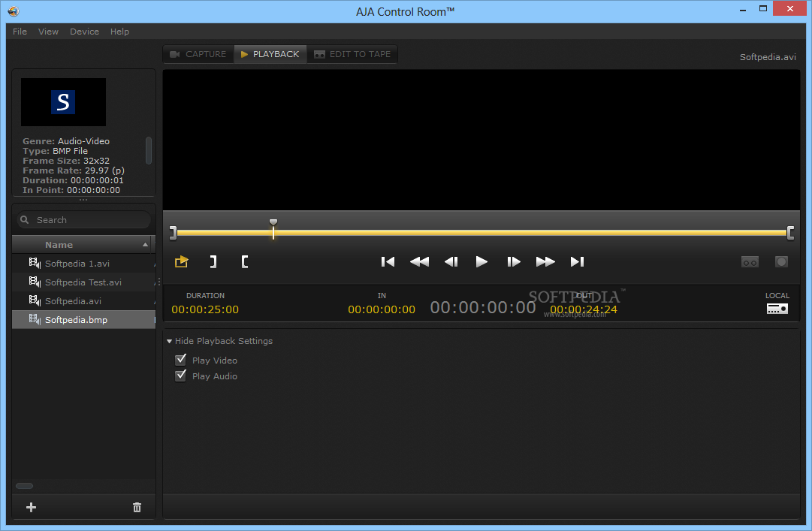Click the Frame Size: 32x32 text
Image resolution: width=812 pixels, height=531 pixels.
(x=66, y=161)
